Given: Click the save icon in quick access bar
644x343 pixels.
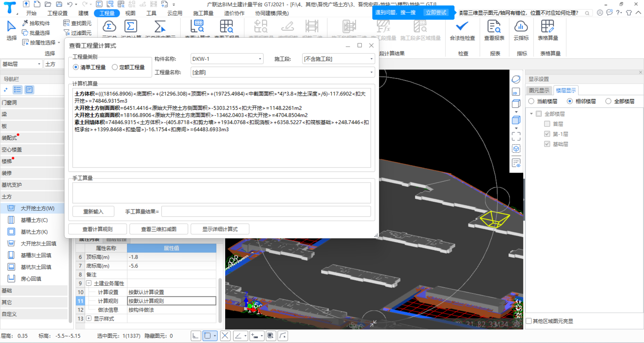Looking at the screenshot, I should point(59,4).
